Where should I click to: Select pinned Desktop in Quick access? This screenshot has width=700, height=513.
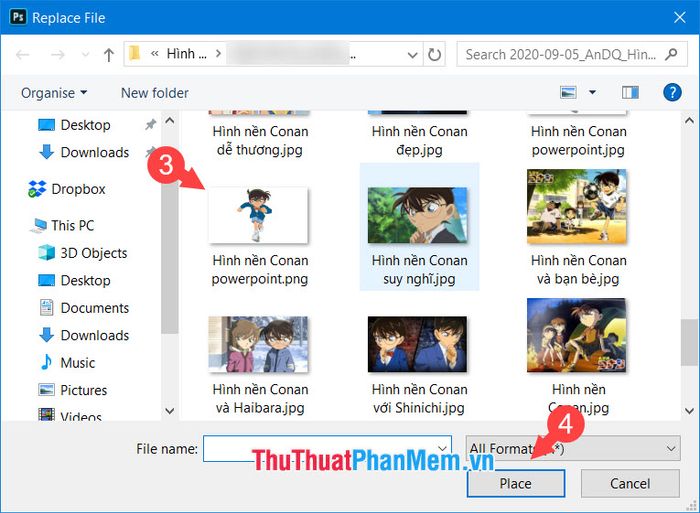tap(85, 125)
